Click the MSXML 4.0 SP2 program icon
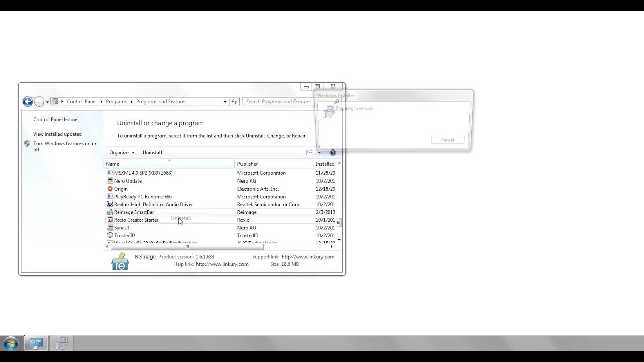 coord(110,173)
